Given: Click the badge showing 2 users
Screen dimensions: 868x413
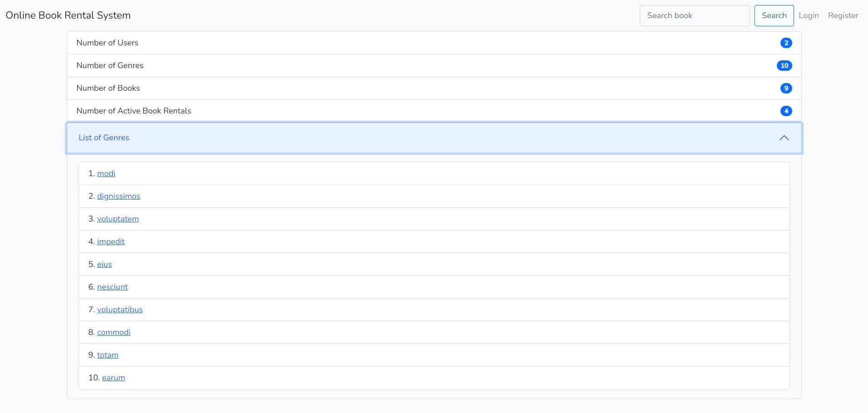Looking at the screenshot, I should click(785, 43).
